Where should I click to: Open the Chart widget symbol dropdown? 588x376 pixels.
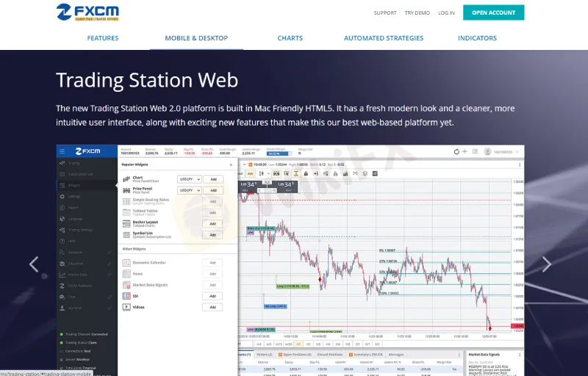(190, 179)
